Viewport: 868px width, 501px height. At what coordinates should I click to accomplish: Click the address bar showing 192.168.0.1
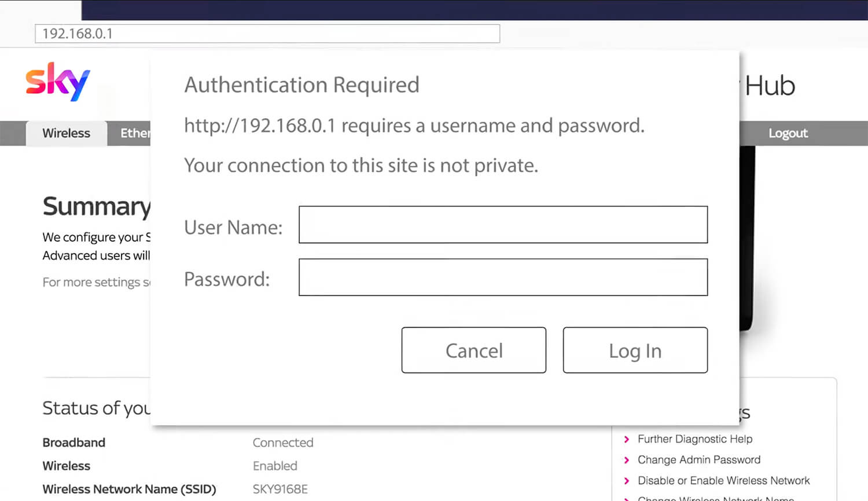point(267,34)
